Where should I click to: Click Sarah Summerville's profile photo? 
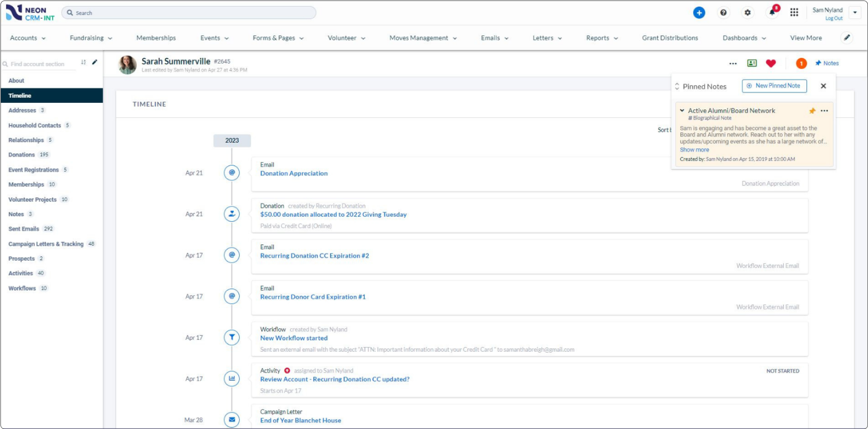click(127, 65)
